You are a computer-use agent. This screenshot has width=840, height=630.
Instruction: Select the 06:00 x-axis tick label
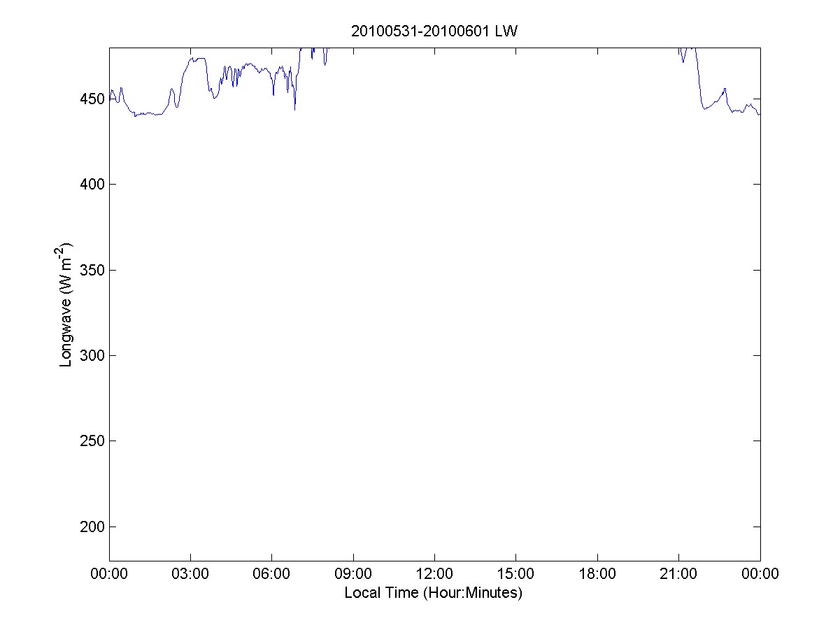click(271, 575)
